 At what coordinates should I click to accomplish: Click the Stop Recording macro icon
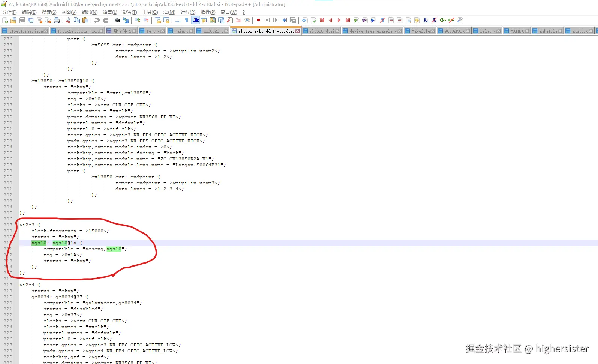267,20
